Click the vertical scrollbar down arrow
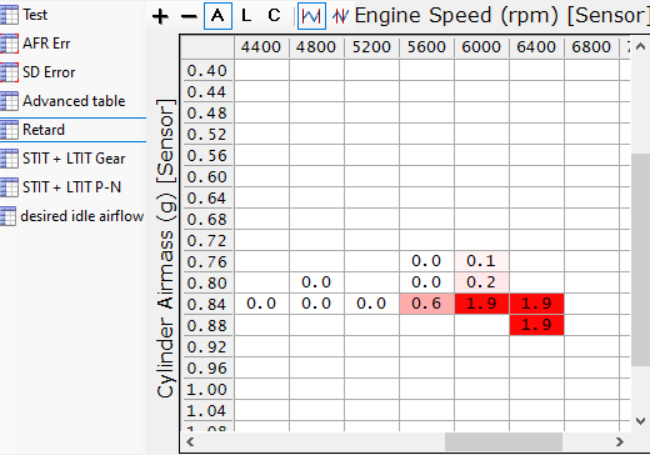Viewport: 650px width, 455px height. click(x=640, y=421)
